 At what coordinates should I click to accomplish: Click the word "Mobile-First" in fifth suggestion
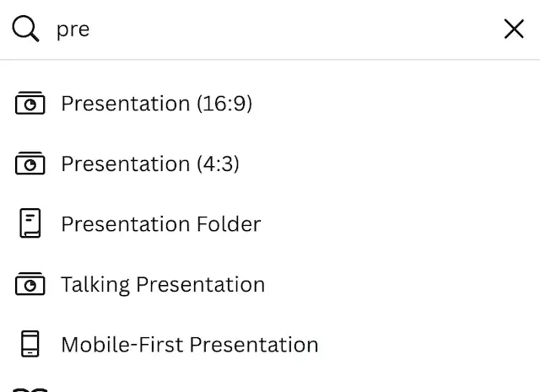[122, 345]
